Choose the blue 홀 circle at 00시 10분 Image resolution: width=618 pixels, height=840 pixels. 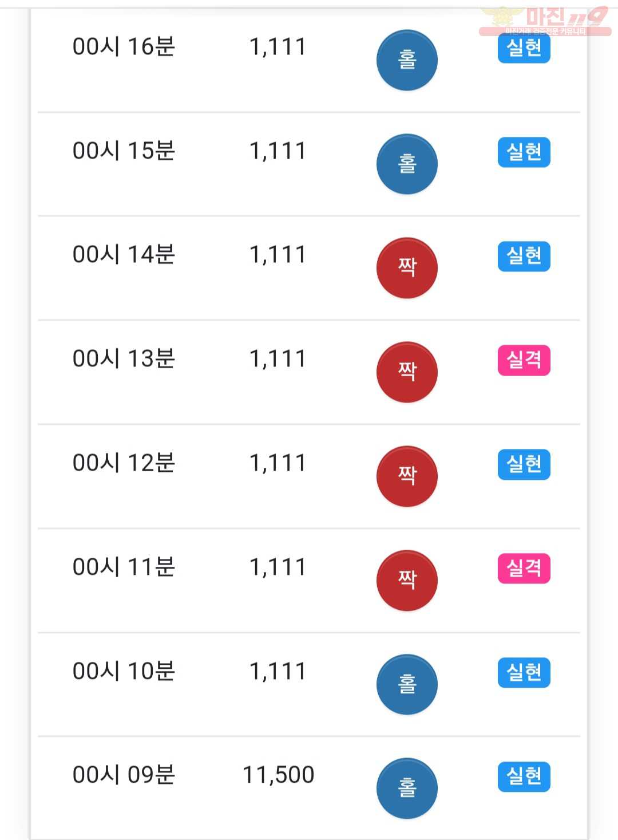(x=407, y=684)
